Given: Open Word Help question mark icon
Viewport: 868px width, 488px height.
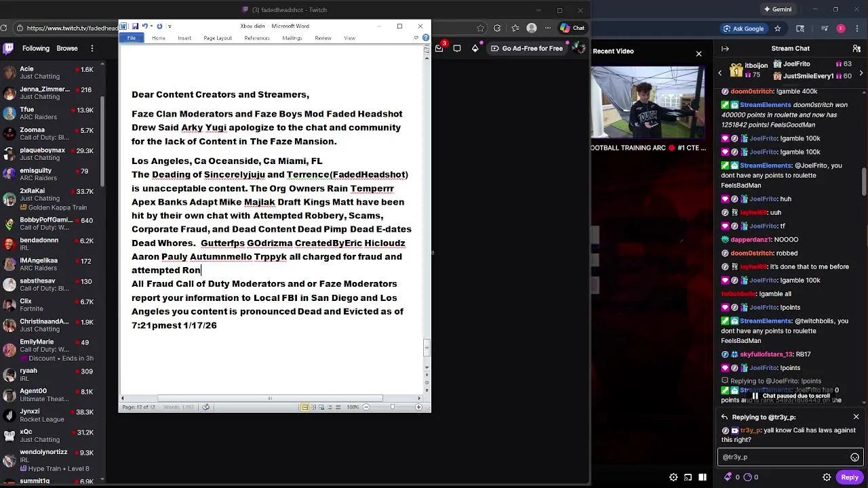Looking at the screenshot, I should coord(425,38).
